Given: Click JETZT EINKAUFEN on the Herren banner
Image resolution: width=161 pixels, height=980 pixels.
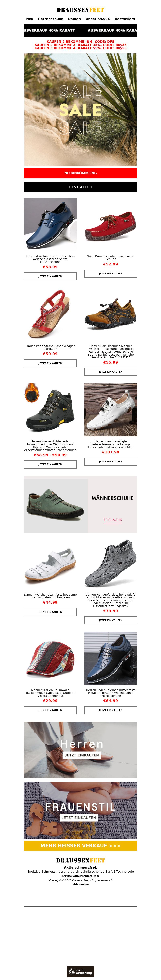Looking at the screenshot, I should coord(82,755).
